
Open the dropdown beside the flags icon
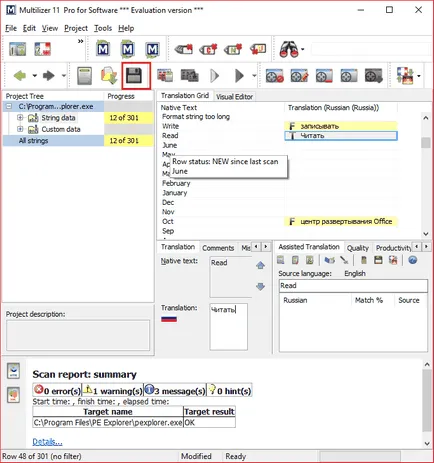click(x=419, y=76)
